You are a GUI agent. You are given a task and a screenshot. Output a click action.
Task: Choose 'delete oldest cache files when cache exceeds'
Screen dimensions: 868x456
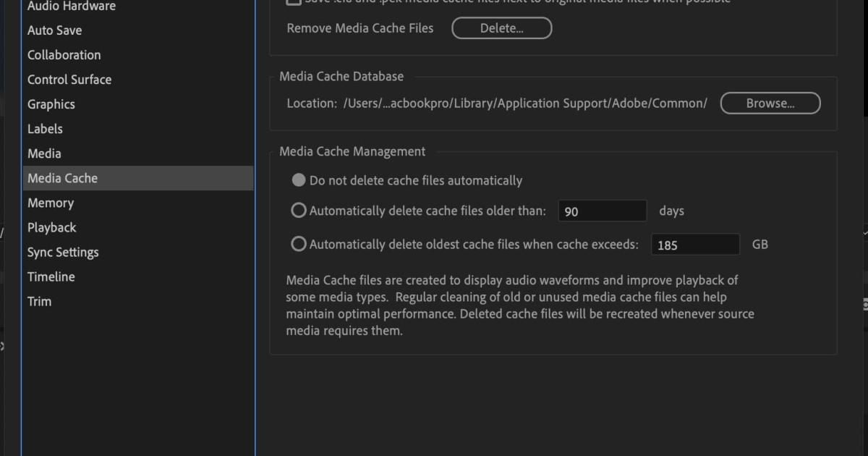(x=298, y=244)
